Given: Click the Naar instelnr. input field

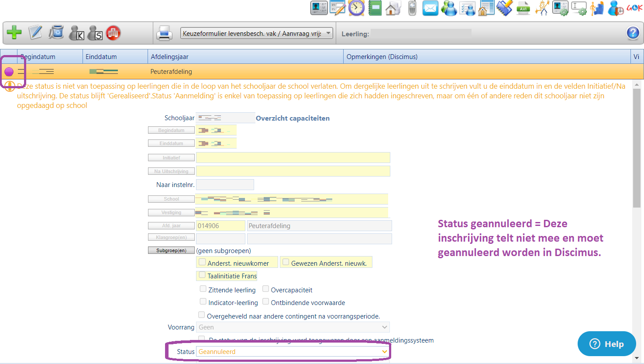Looking at the screenshot, I should click(x=225, y=185).
